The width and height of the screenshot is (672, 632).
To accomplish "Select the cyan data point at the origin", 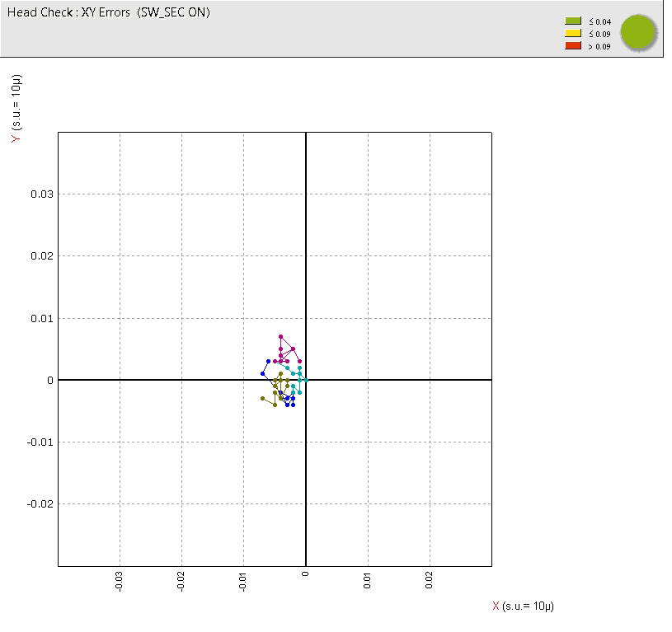I will (x=306, y=380).
